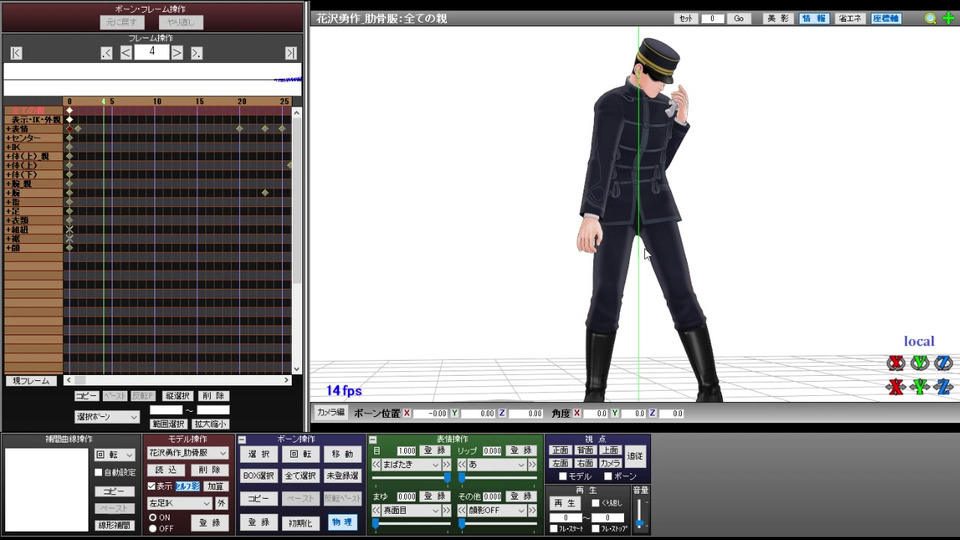
Task: Toggle the 物理 physics button
Action: [342, 522]
